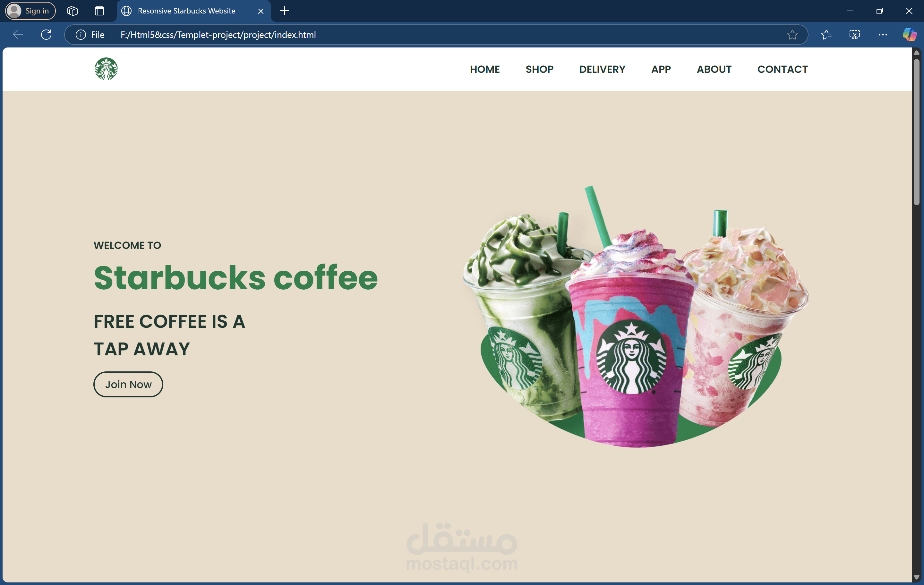Open the tab actions menu icon
924x585 pixels.
point(72,11)
